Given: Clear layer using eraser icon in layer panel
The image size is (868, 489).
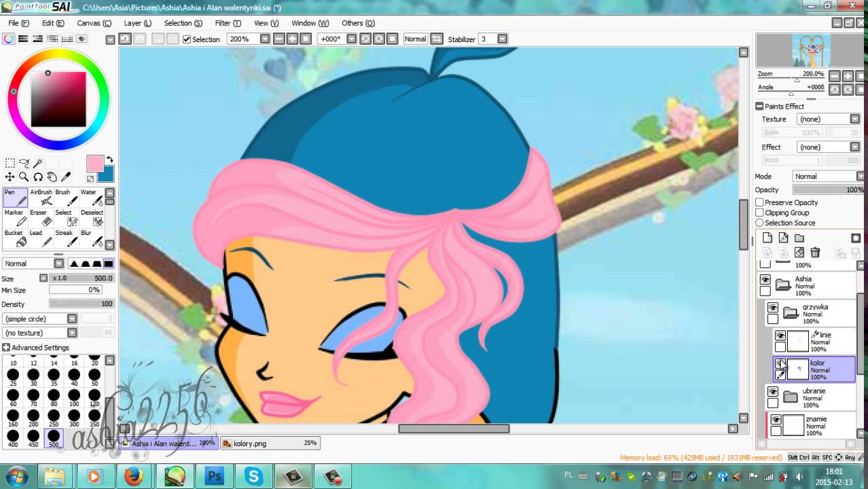Looking at the screenshot, I should (x=799, y=253).
